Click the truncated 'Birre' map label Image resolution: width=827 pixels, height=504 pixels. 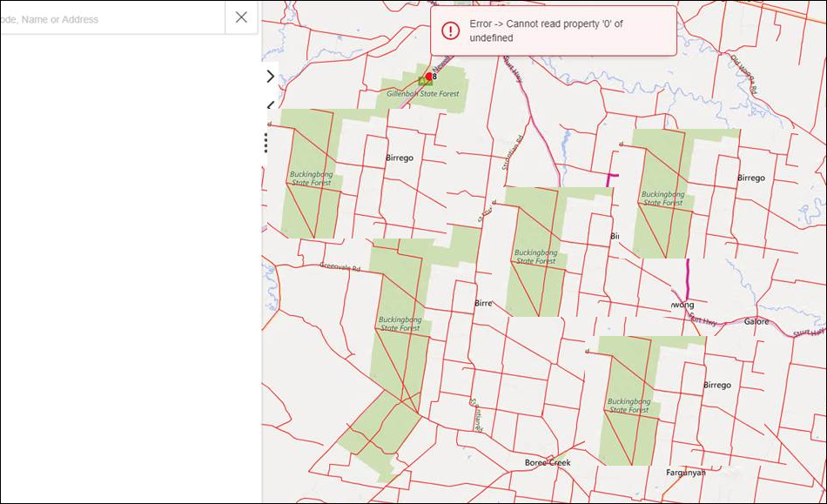click(483, 303)
